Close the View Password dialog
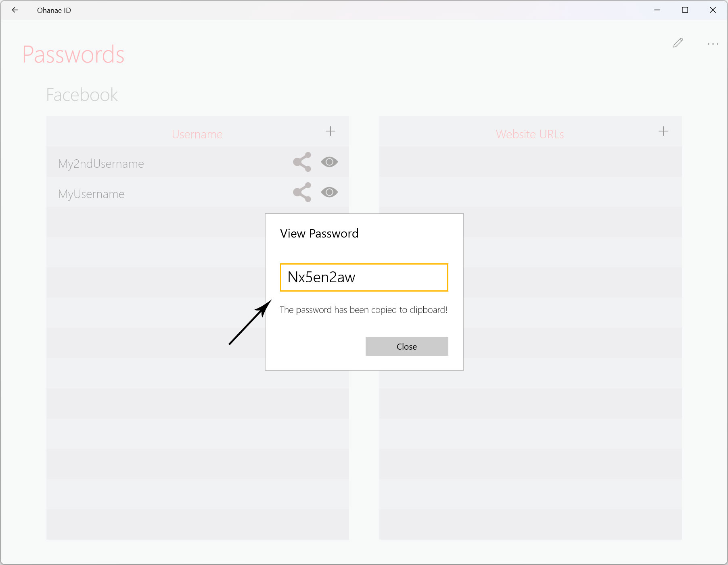 (407, 346)
